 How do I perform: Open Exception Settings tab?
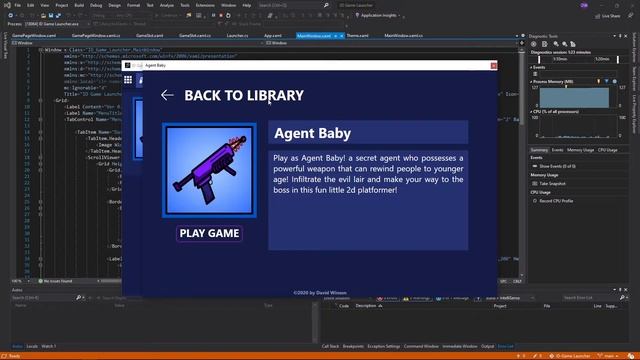pos(384,346)
